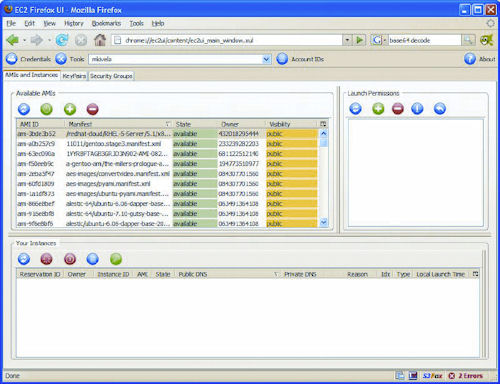Refresh the Available AMIs list
This screenshot has width=500, height=384.
point(24,109)
